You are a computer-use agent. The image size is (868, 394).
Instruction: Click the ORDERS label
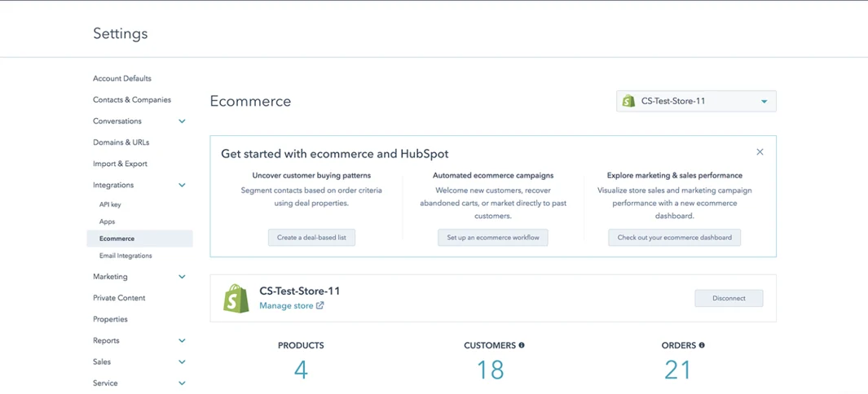click(679, 345)
